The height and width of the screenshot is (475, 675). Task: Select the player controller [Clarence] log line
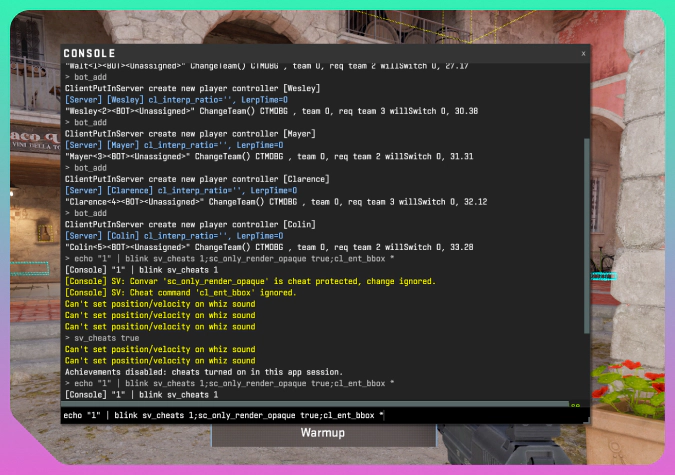click(196, 179)
